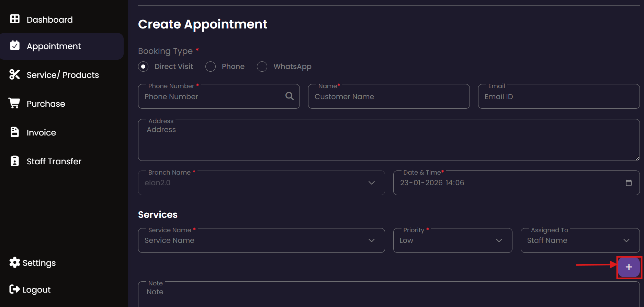644x307 pixels.
Task: Click the Service/Products scissors icon
Action: coord(15,74)
